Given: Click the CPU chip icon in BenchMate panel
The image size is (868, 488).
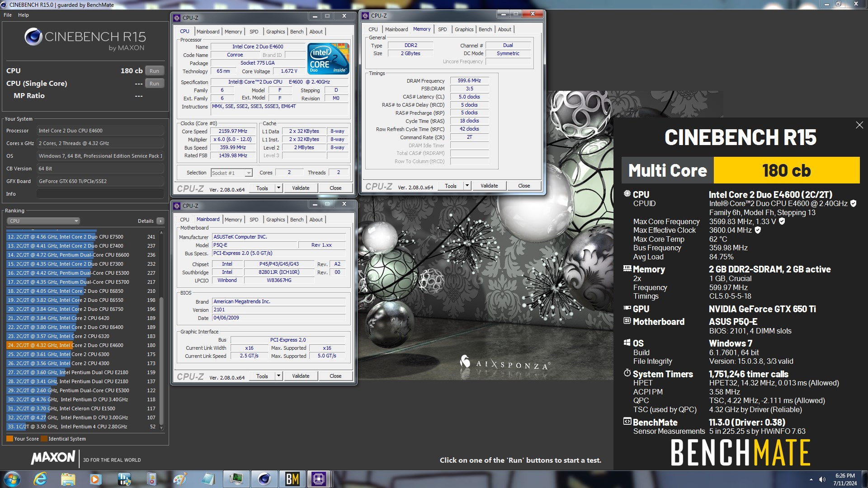Looking at the screenshot, I should (627, 194).
